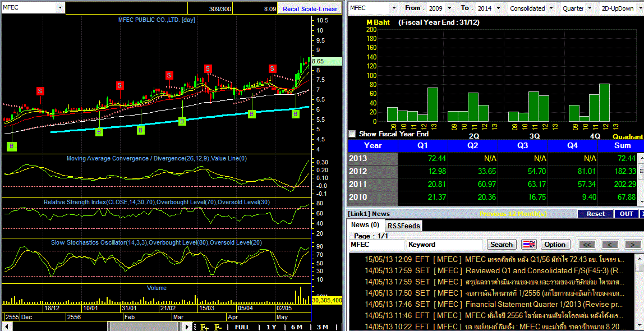Image resolution: width=644 pixels, height=331 pixels.
Task: Click the Previous 12 Month(s) label
Action: click(x=513, y=214)
